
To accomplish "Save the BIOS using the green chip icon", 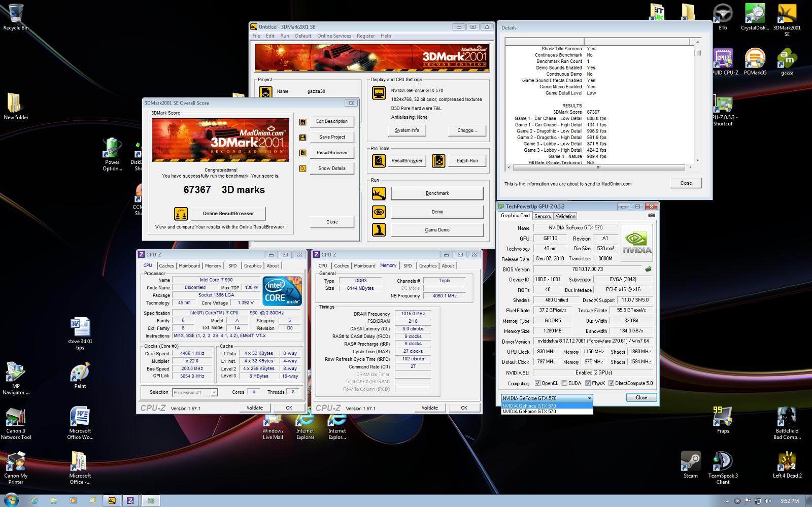I will (x=648, y=269).
